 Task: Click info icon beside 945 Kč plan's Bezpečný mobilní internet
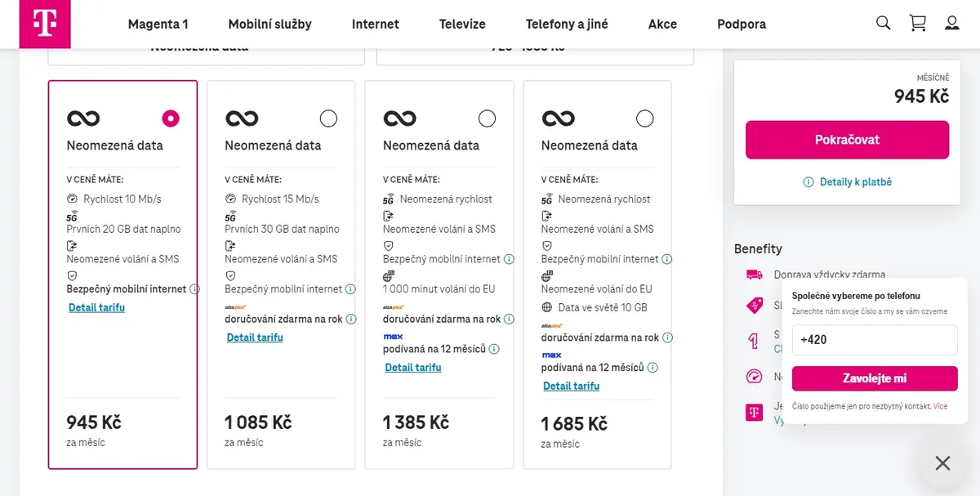click(194, 289)
